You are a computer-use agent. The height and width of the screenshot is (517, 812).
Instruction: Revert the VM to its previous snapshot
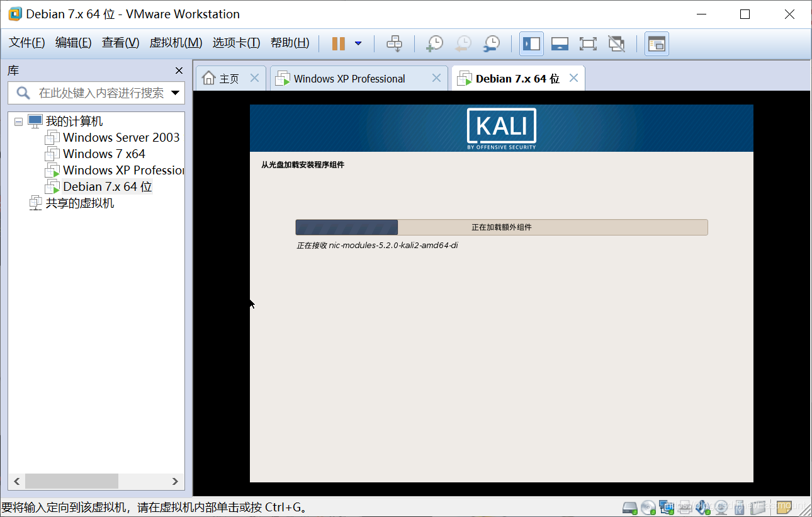click(x=463, y=43)
